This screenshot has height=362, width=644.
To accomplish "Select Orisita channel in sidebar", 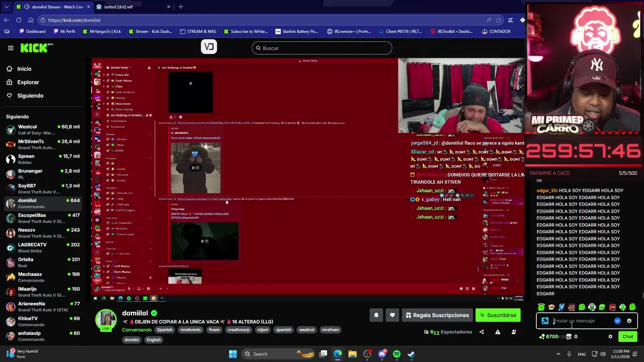I will (43, 262).
